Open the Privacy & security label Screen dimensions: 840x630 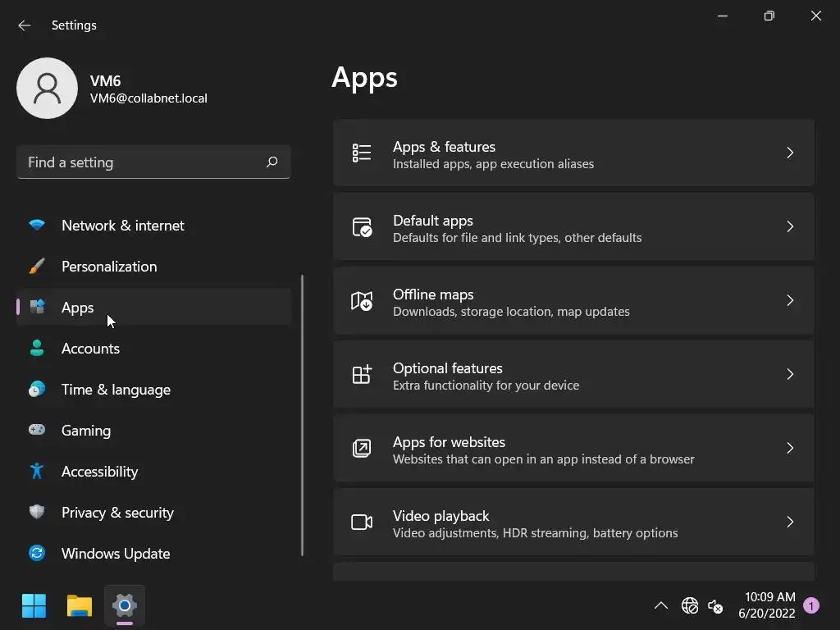click(117, 513)
